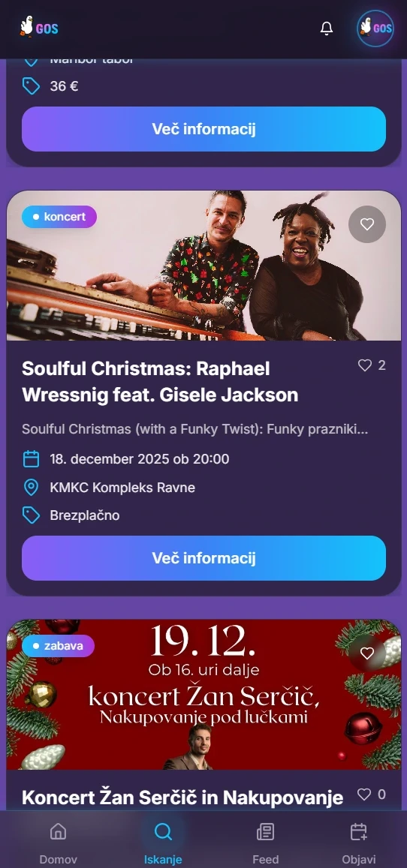The height and width of the screenshot is (868, 407).
Task: Select the koncert category badge
Action: (x=59, y=217)
